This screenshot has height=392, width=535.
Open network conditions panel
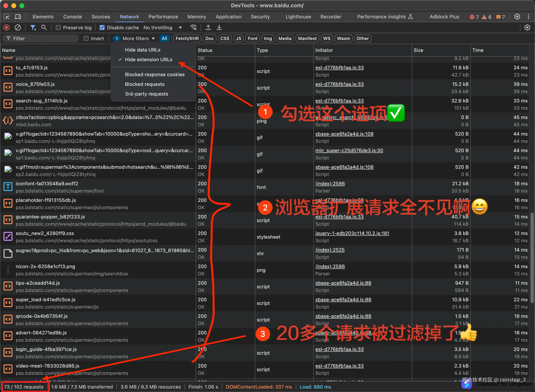point(193,27)
